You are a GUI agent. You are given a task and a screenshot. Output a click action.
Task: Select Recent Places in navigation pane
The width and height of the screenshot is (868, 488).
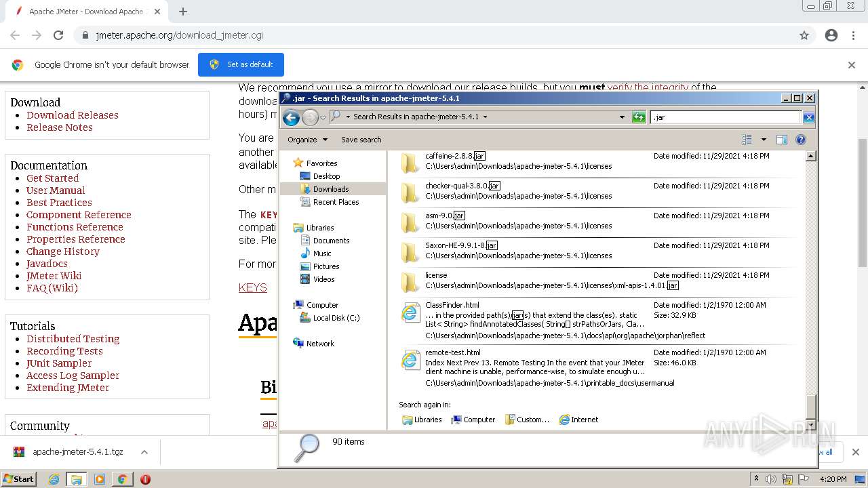(x=336, y=202)
